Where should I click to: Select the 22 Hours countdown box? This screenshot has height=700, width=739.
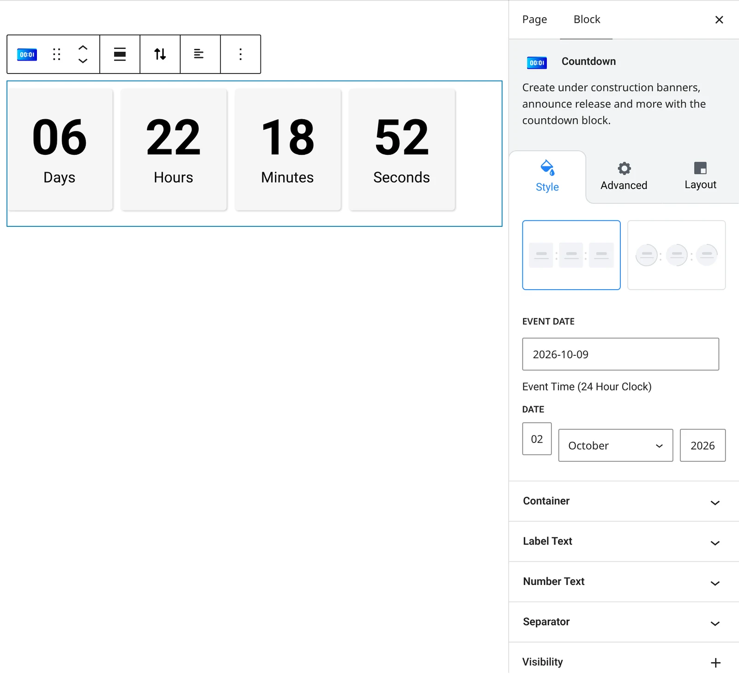174,150
